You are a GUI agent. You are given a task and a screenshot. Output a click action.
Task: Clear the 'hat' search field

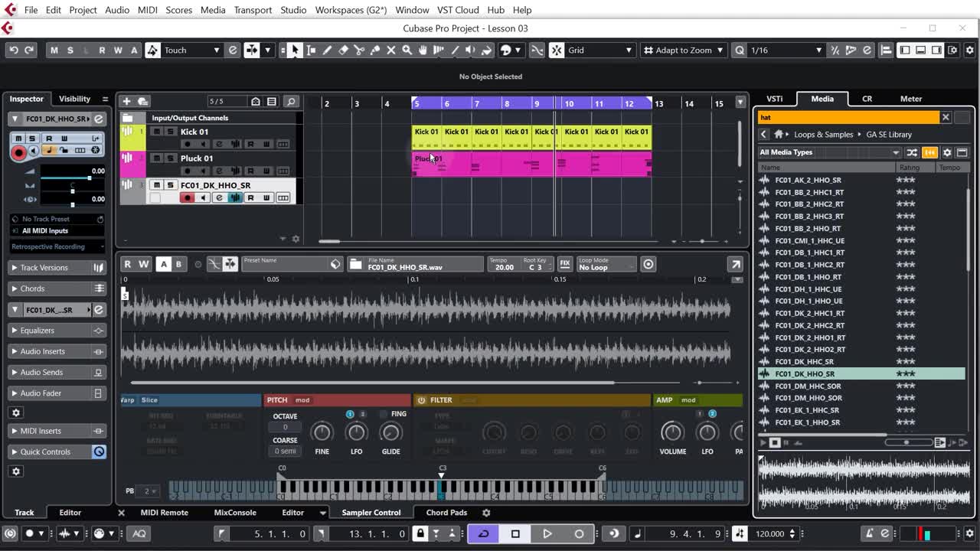tap(946, 117)
